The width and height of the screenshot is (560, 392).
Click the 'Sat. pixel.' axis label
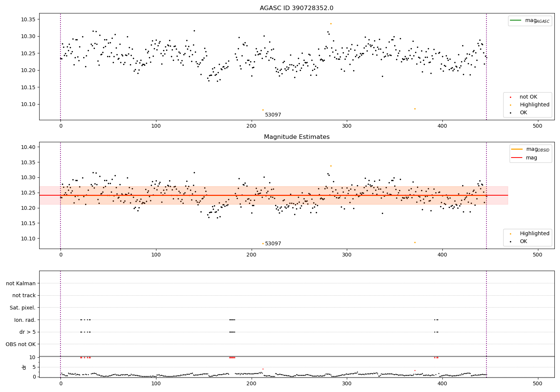(23, 308)
